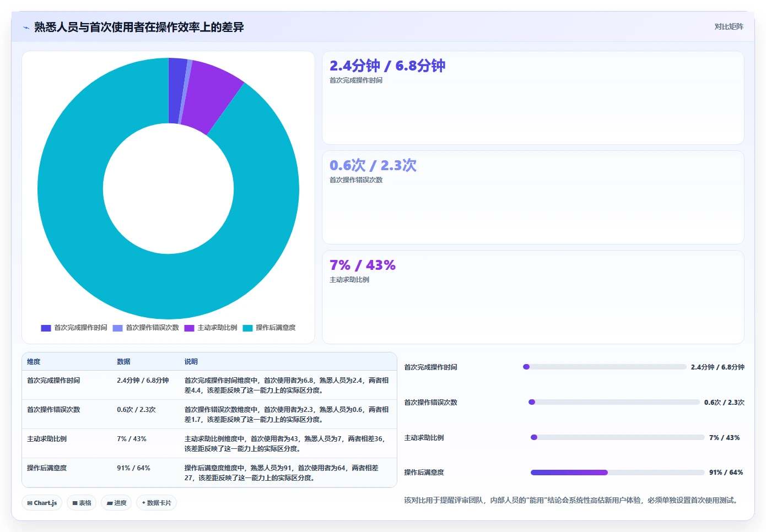Screen dimensions: 766x532
Task: Click the 首次完成操作时间 label in the progress list
Action: 431,367
